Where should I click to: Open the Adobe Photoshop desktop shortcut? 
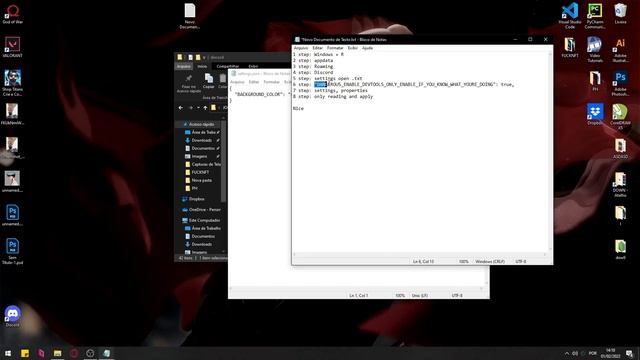(x=620, y=84)
